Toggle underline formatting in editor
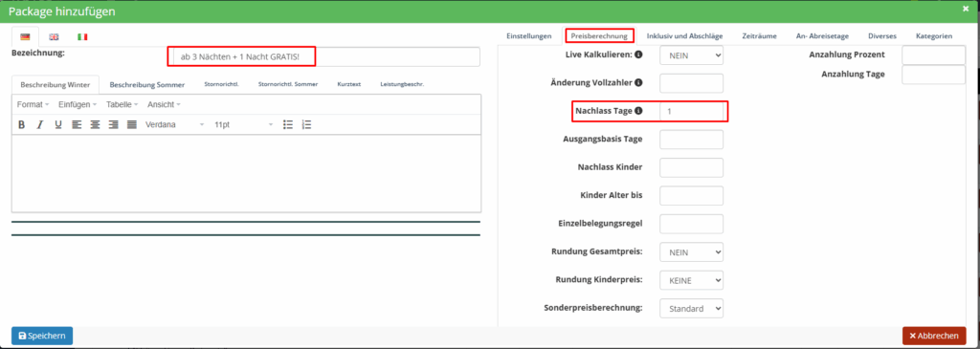 pos(58,125)
